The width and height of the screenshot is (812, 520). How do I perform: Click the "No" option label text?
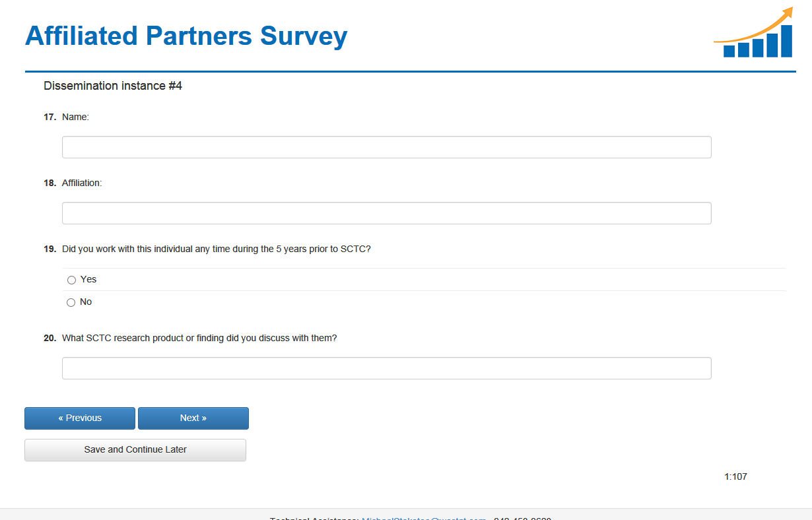click(86, 302)
